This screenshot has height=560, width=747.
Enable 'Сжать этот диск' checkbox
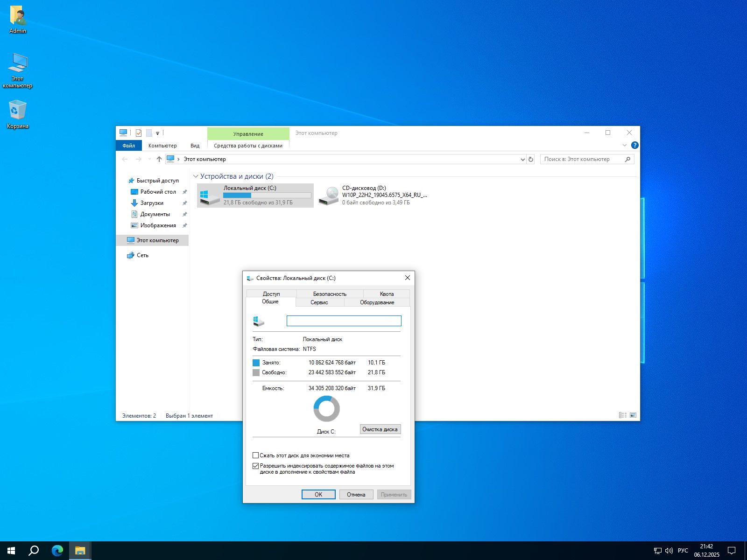point(256,455)
